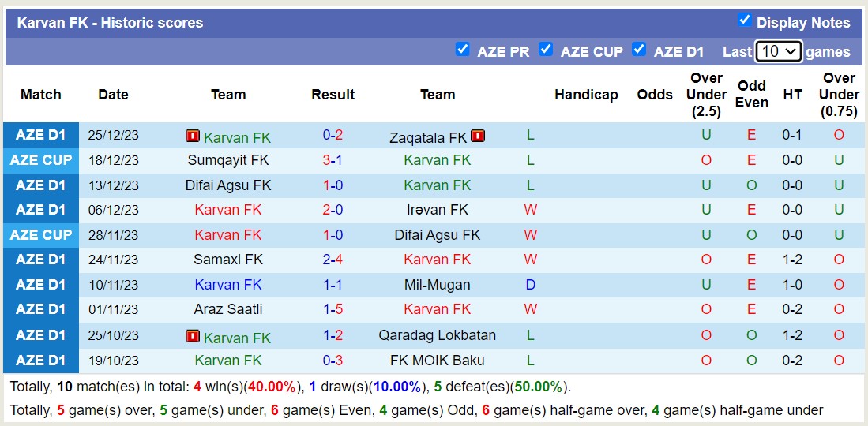Viewport: 868px width, 426px height.
Task: Click the Irəvan FK team link
Action: click(438, 210)
